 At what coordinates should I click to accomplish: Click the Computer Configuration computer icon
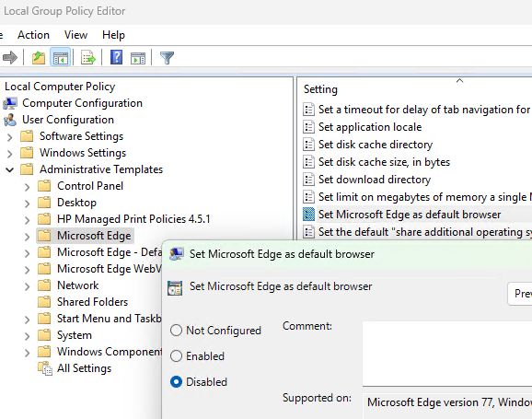pyautogui.click(x=10, y=103)
